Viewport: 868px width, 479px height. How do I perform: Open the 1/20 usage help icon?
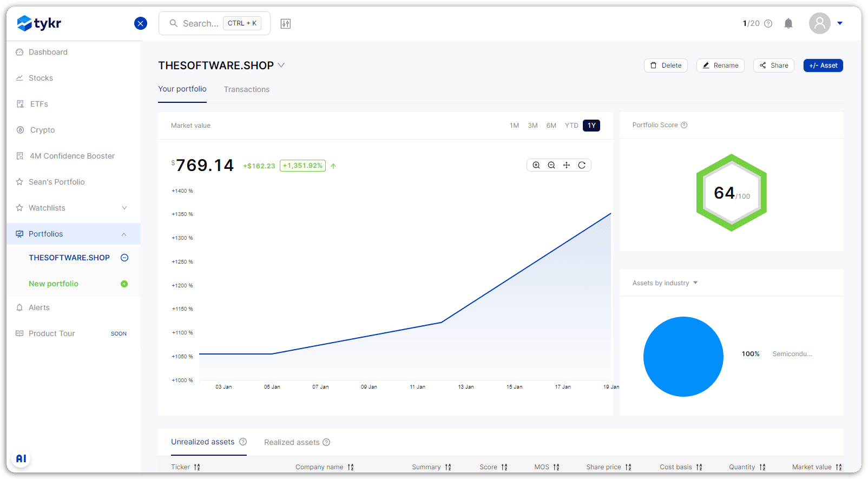768,23
